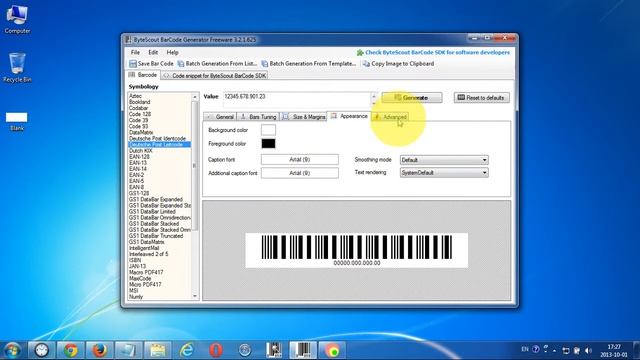Pick the Foreground color swatch

tap(268, 143)
